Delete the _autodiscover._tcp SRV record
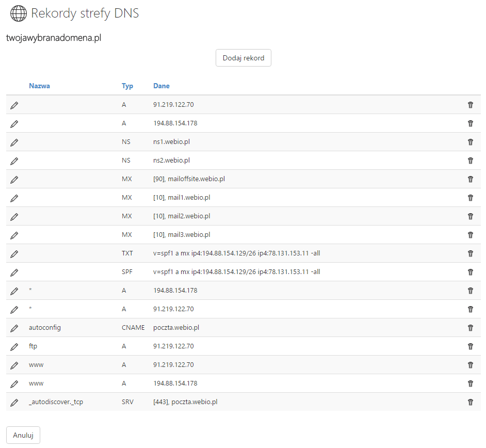Image resolution: width=486 pixels, height=448 pixels. tap(470, 402)
